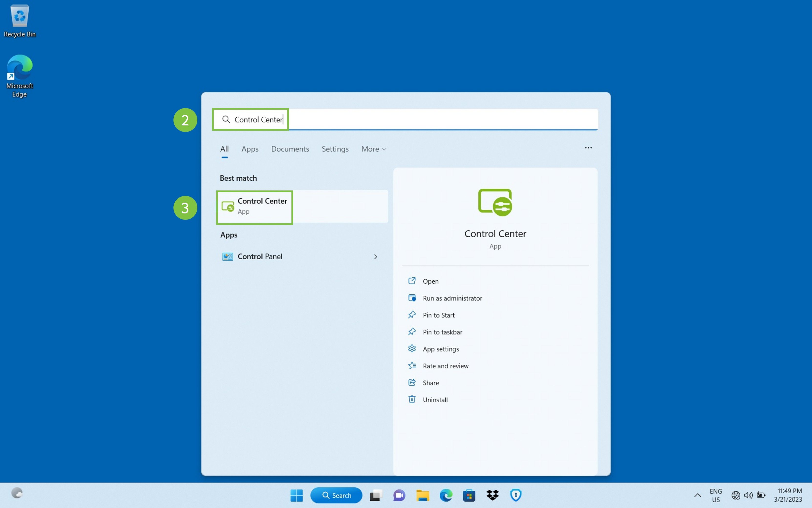Expand Control Panel result chevron
Image resolution: width=812 pixels, height=508 pixels.
(375, 257)
